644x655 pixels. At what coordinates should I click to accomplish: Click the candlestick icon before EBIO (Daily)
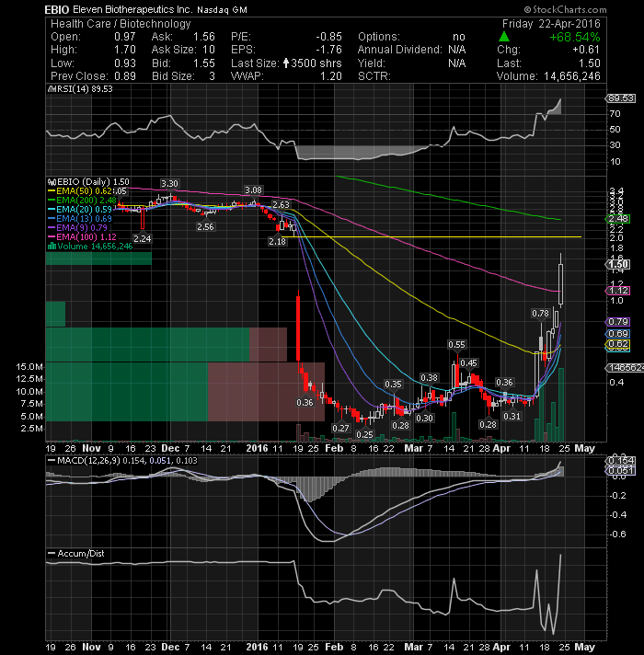click(x=52, y=182)
